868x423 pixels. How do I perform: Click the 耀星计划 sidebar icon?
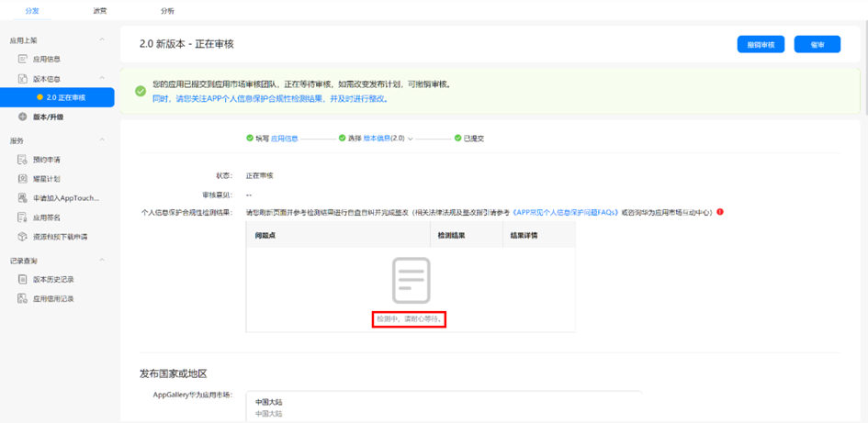pyautogui.click(x=24, y=179)
